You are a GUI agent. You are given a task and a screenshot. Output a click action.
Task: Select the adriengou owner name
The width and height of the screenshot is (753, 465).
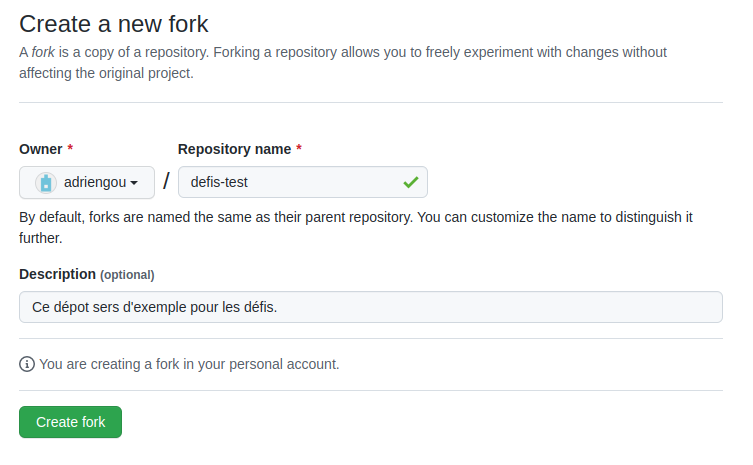(x=94, y=182)
